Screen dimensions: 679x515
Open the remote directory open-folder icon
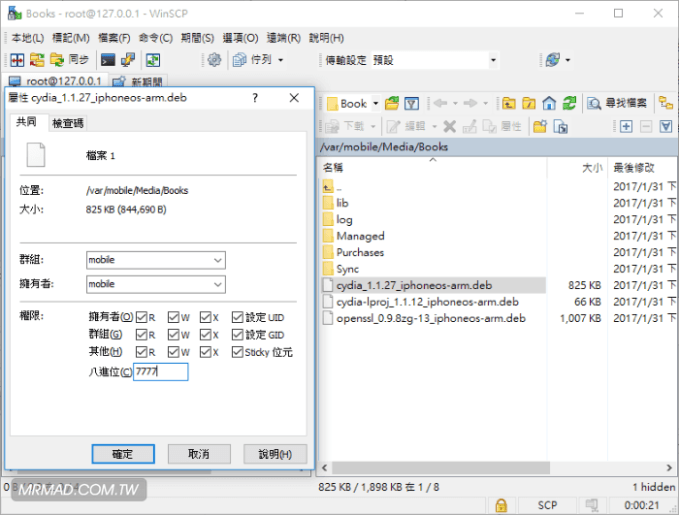[391, 104]
